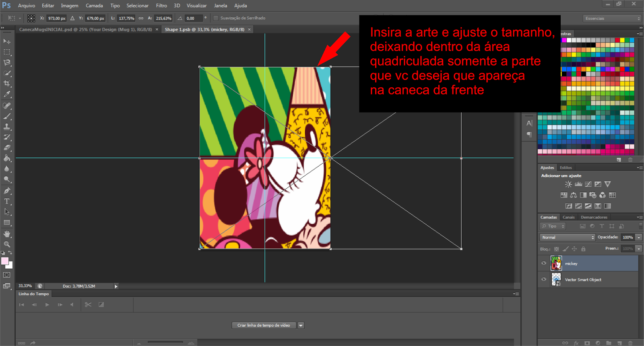
Task: Toggle relative positioning triangle
Action: pos(72,18)
